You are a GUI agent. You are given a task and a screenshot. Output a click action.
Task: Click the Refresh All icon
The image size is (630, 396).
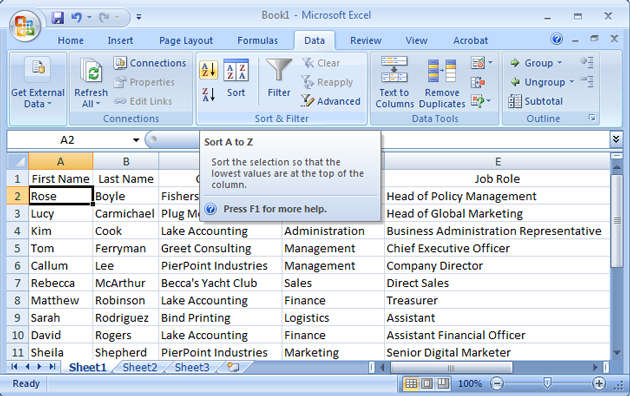pos(91,71)
